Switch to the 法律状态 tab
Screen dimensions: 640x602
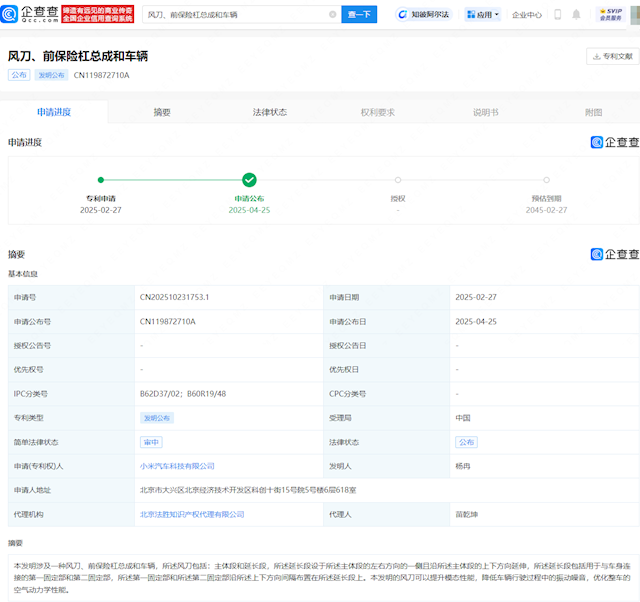click(x=270, y=112)
